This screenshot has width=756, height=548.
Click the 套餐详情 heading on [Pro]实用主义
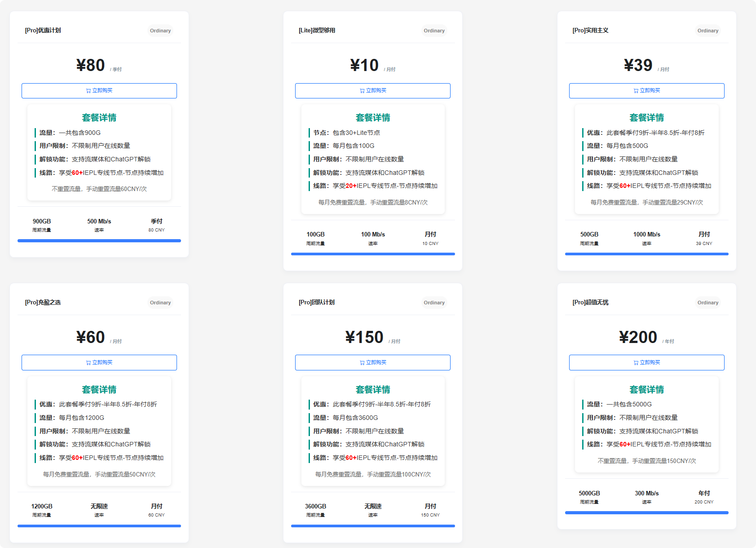[646, 117]
